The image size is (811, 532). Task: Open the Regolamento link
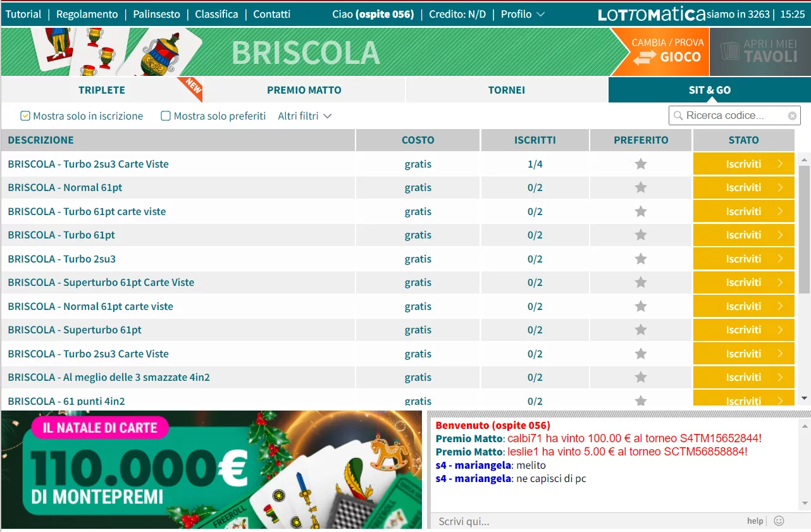tap(87, 14)
